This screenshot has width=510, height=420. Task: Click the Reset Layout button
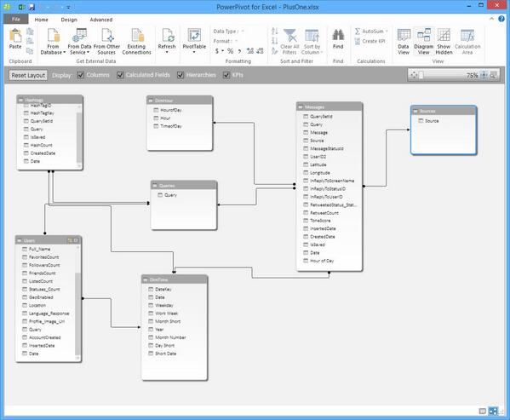28,75
